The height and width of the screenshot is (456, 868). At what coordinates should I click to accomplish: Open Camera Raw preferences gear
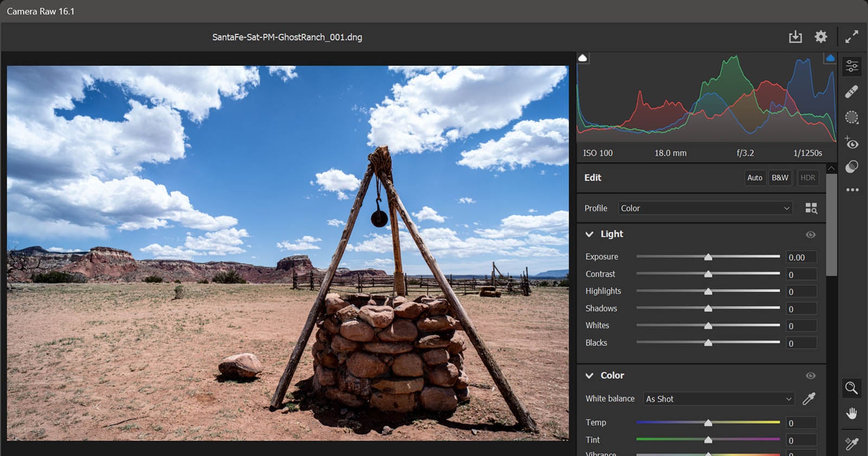tap(821, 37)
